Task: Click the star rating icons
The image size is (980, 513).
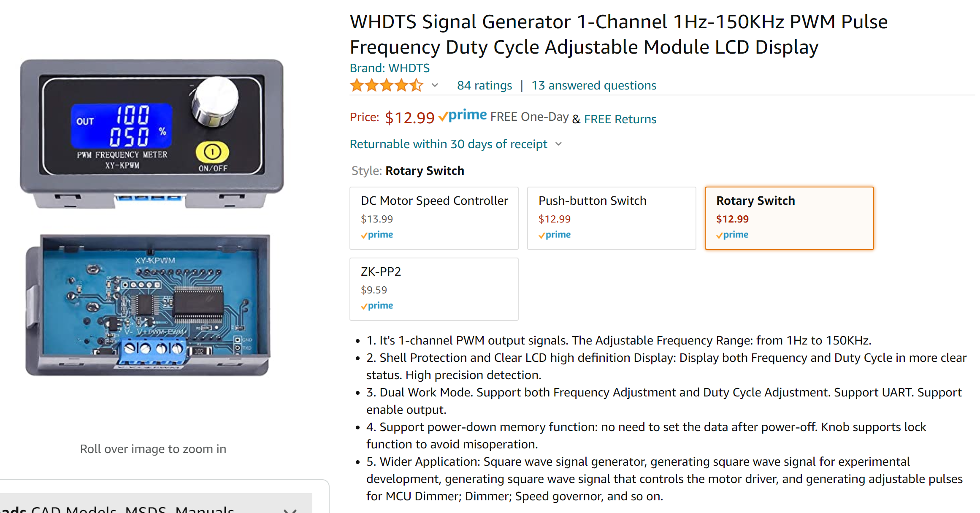Action: (x=386, y=85)
